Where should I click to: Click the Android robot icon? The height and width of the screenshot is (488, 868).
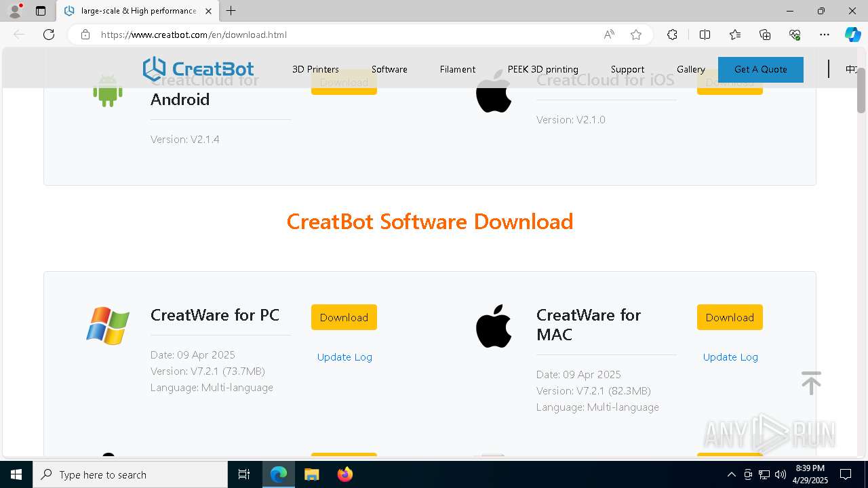pyautogui.click(x=108, y=91)
